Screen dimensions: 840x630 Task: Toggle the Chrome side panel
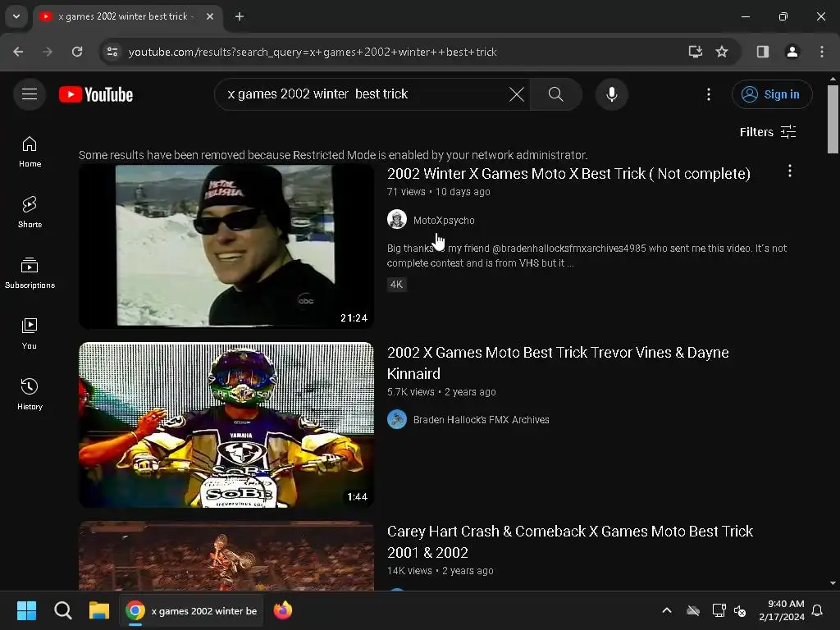[762, 52]
